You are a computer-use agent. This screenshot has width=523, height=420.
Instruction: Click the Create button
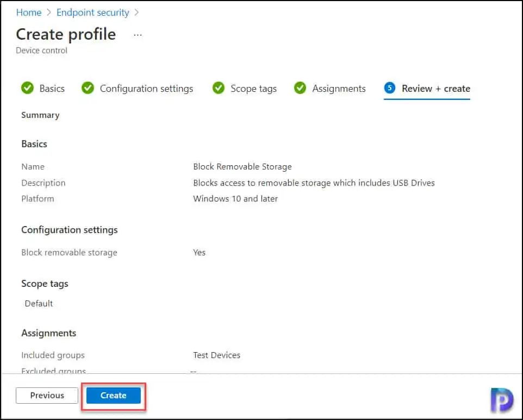pyautogui.click(x=114, y=396)
